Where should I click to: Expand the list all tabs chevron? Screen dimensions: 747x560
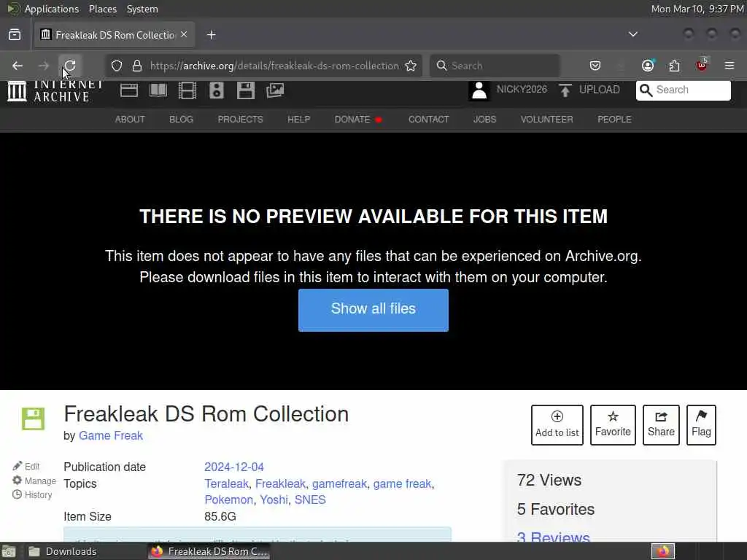point(633,34)
